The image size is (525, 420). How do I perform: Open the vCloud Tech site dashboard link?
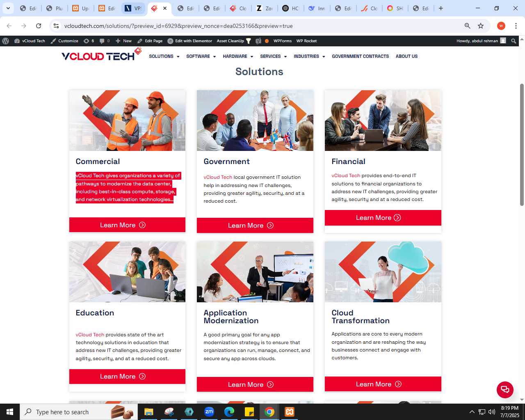(x=30, y=41)
